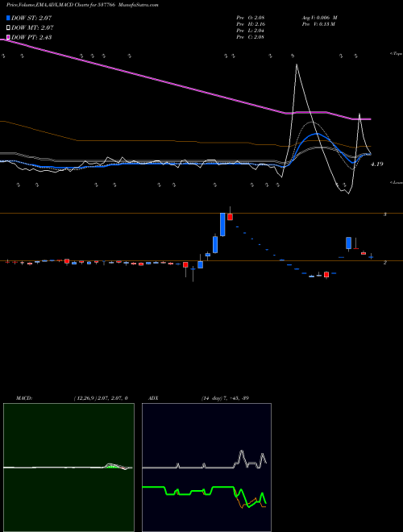Select the 'DOW ST: 2.07' legend text

click(31, 18)
